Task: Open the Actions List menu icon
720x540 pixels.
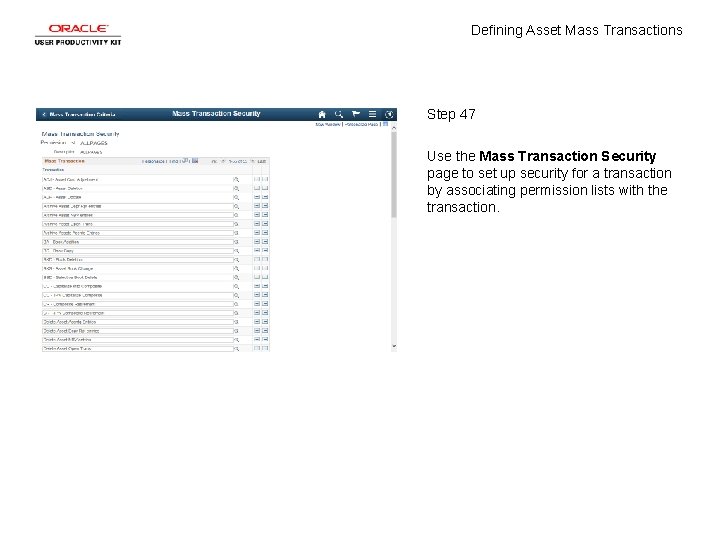Action: pos(372,114)
